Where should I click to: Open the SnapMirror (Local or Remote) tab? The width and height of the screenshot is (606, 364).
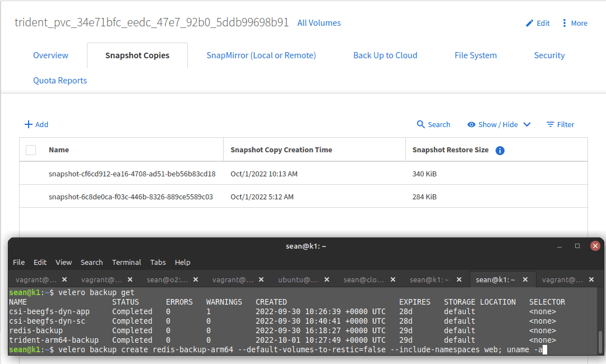(261, 55)
